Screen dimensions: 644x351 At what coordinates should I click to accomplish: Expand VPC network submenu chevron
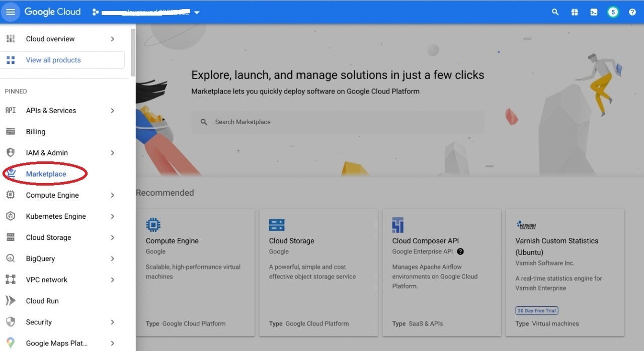coord(113,279)
